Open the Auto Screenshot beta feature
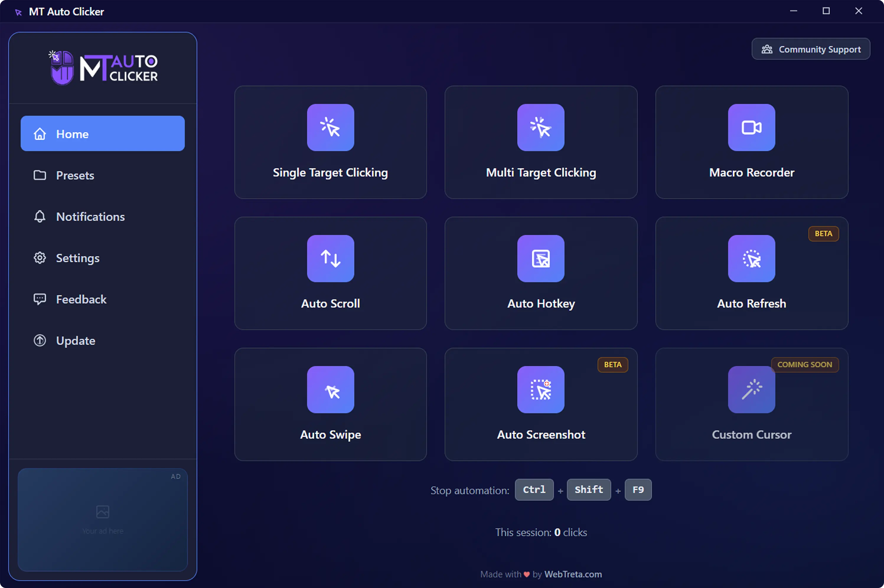The height and width of the screenshot is (588, 884). [541, 404]
